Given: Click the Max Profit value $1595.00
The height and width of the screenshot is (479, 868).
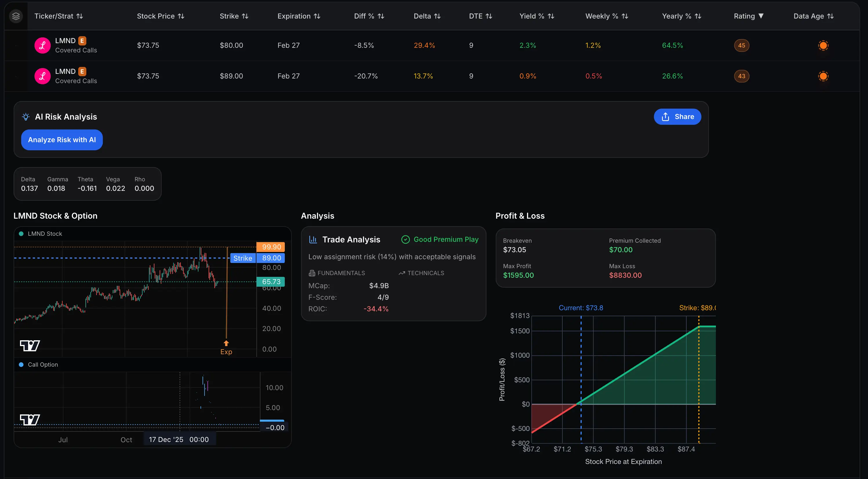Looking at the screenshot, I should coord(518,275).
